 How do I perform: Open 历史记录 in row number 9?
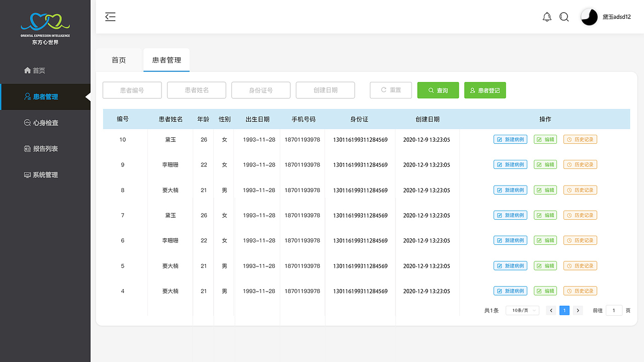(x=580, y=164)
